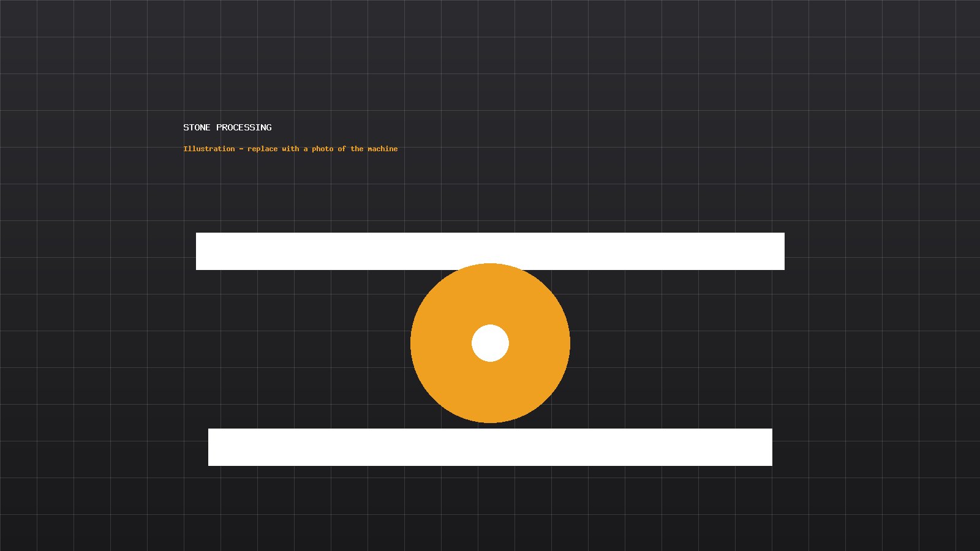Click the word Illustration in the orange caption
This screenshot has width=980, height=551.
point(209,149)
